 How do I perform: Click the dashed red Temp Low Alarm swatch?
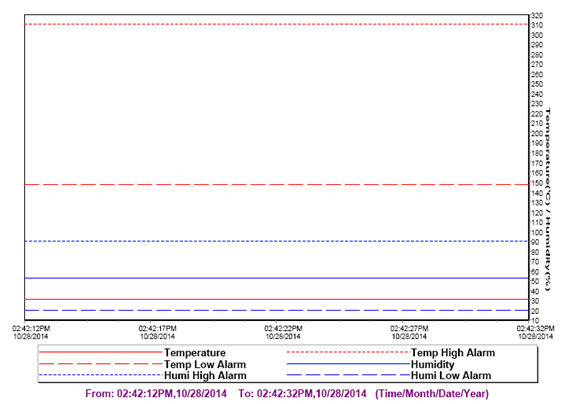[x=101, y=364]
